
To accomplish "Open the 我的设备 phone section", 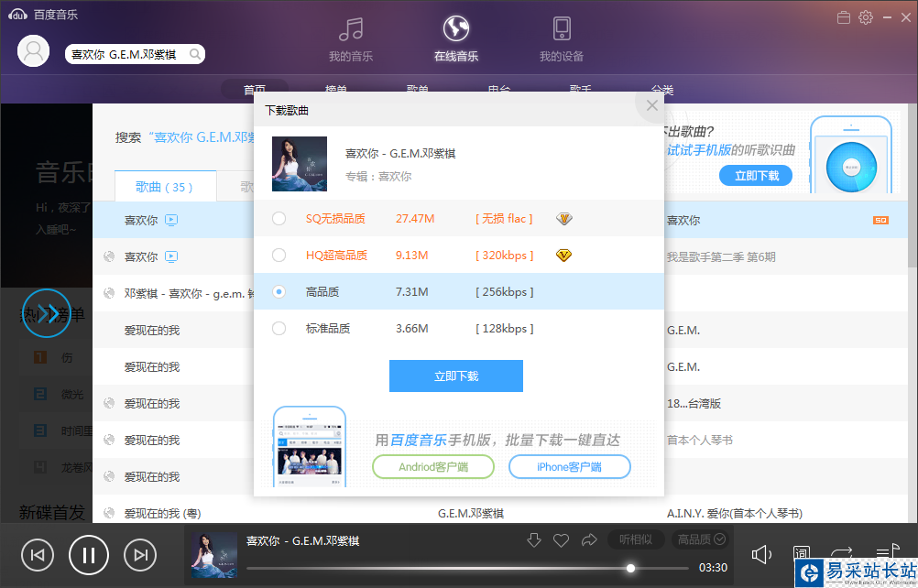I will point(562,38).
